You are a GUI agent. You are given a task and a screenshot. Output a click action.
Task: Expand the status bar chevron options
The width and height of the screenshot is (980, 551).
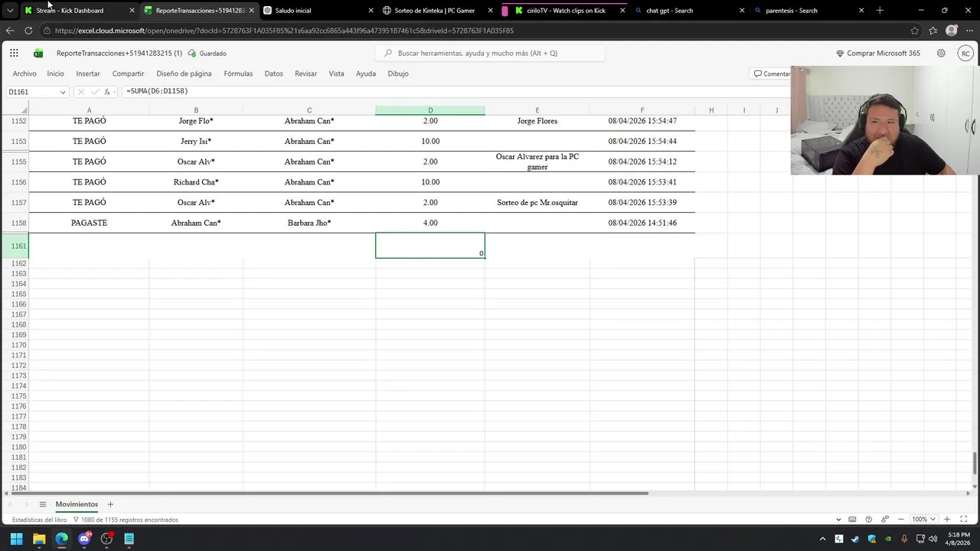pyautogui.click(x=838, y=520)
